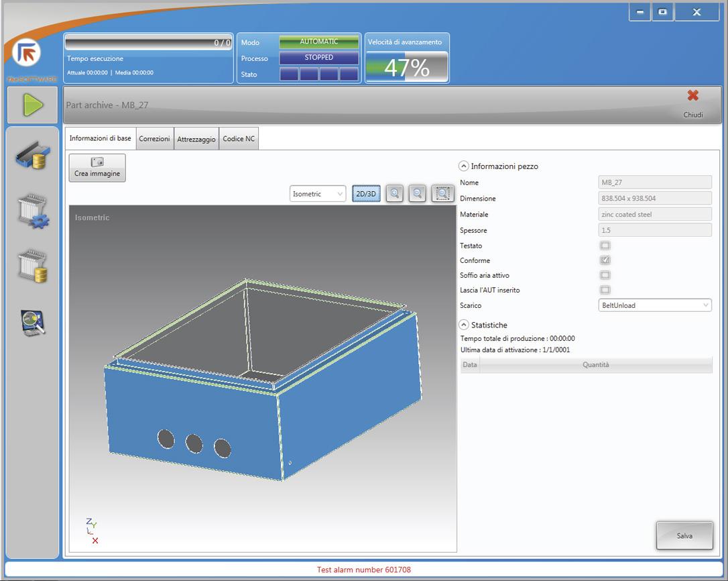
Task: Toggle the 2D/3D view button
Action: point(366,194)
